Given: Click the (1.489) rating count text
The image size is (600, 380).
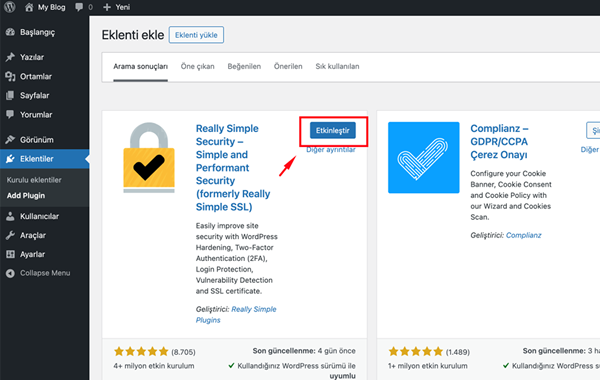Looking at the screenshot, I should click(458, 352).
